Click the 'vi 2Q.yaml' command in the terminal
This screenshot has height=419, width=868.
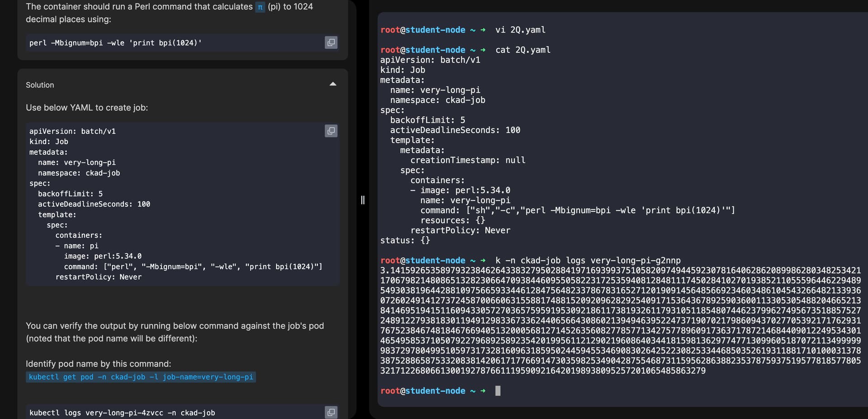520,30
